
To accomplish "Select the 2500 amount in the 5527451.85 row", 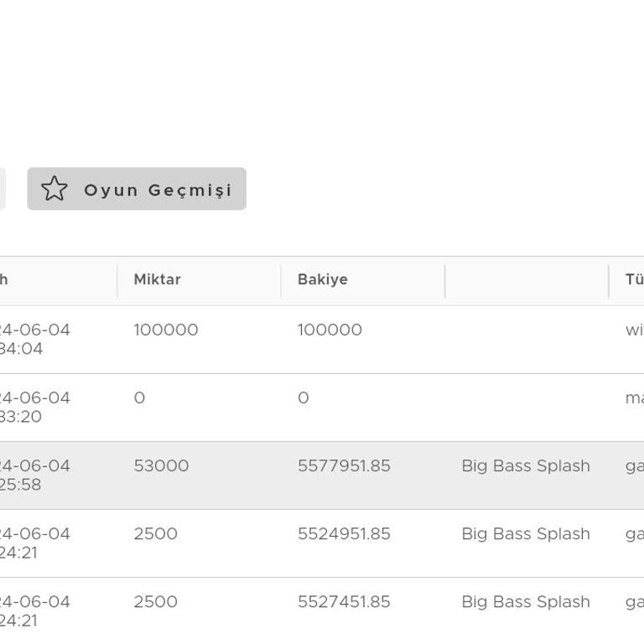I will [155, 602].
